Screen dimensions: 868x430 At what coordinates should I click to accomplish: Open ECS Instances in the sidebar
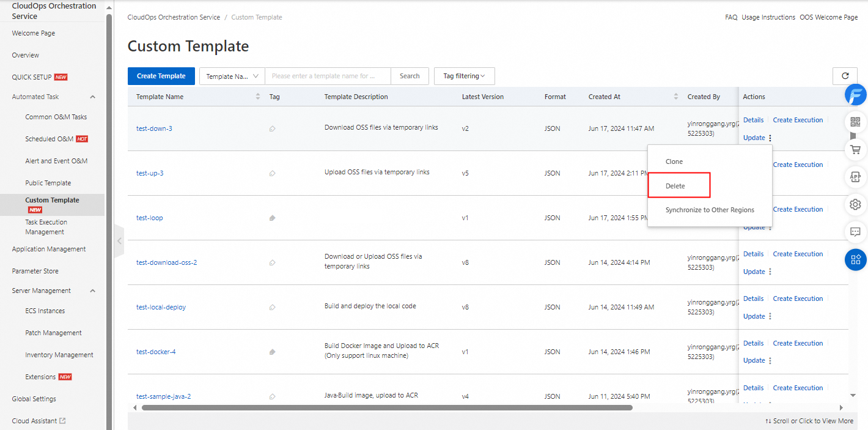tap(45, 311)
